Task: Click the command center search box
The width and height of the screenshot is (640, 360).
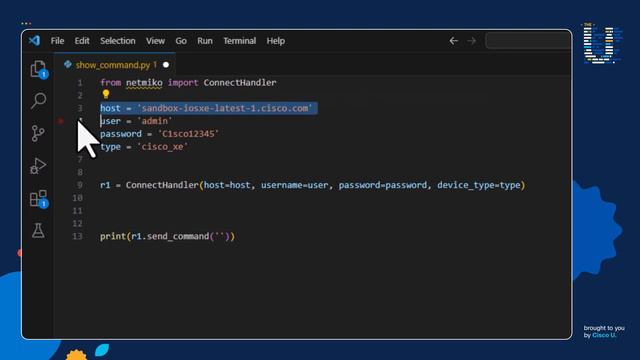Action: [528, 41]
